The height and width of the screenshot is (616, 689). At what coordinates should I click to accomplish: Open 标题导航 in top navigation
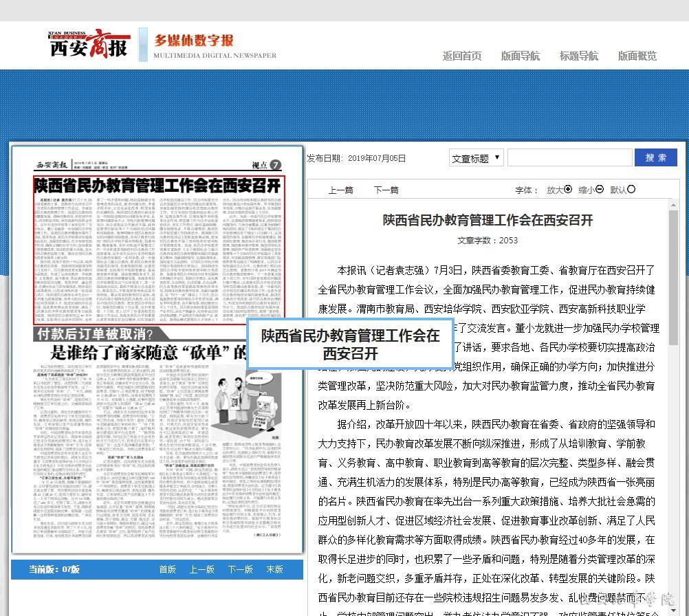579,56
